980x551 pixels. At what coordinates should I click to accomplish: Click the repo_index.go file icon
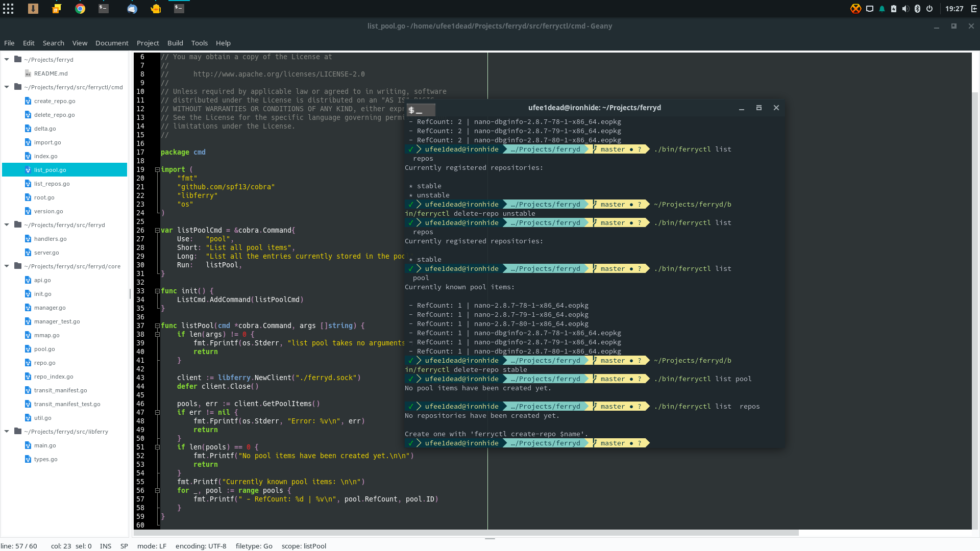(x=28, y=377)
